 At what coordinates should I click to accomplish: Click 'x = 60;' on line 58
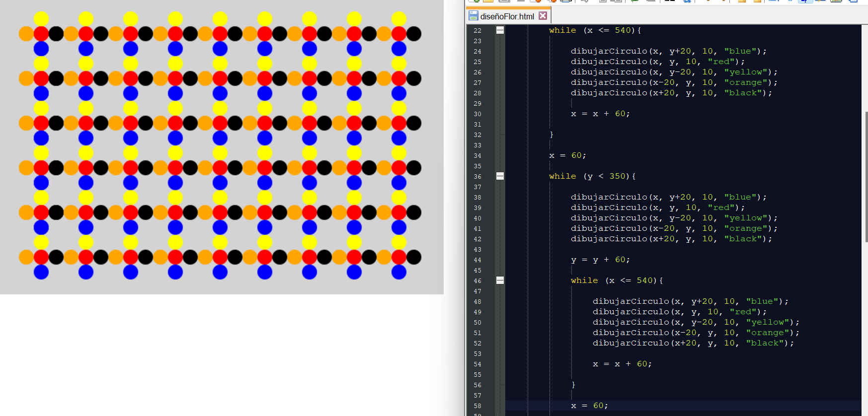(x=589, y=406)
